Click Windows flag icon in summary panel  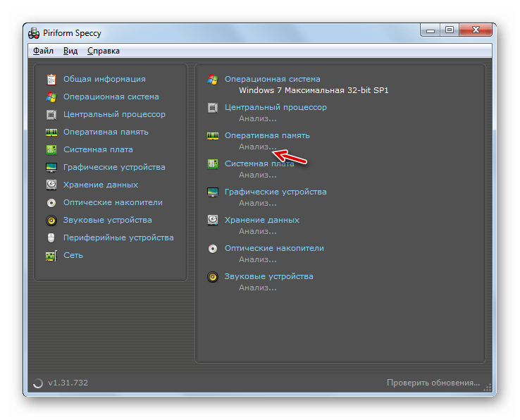[213, 80]
